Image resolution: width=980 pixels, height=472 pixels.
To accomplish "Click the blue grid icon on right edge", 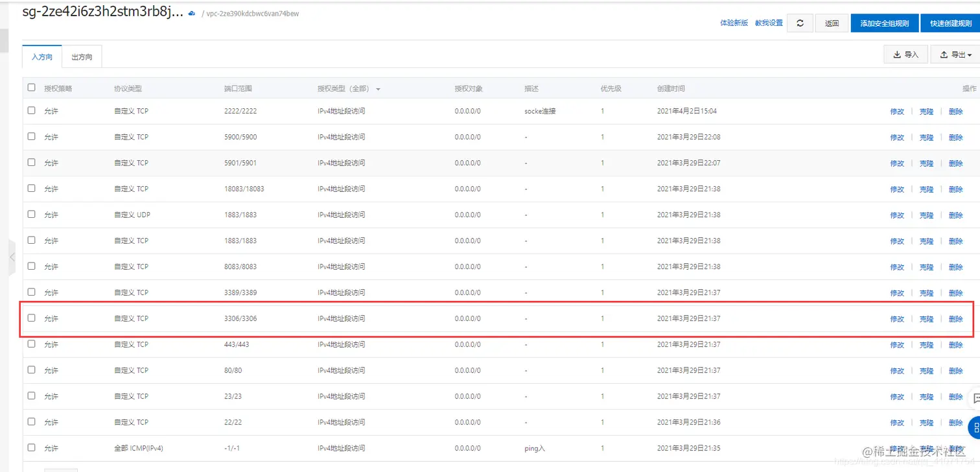I will pyautogui.click(x=975, y=427).
